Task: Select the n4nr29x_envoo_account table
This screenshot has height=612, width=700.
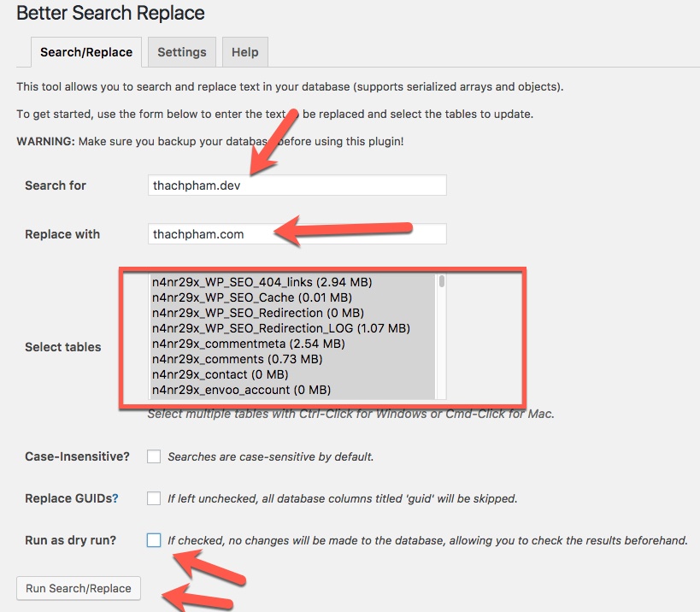Action: click(x=242, y=390)
